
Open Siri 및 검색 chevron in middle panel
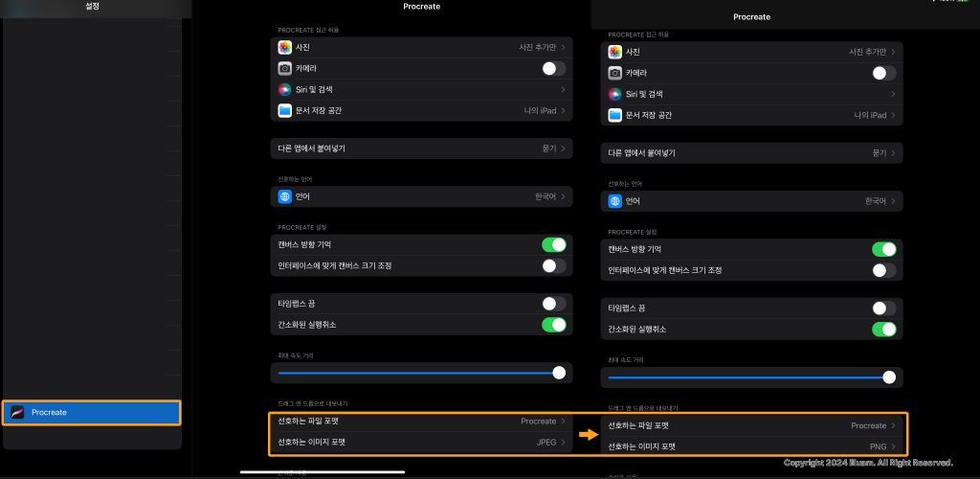click(x=563, y=90)
